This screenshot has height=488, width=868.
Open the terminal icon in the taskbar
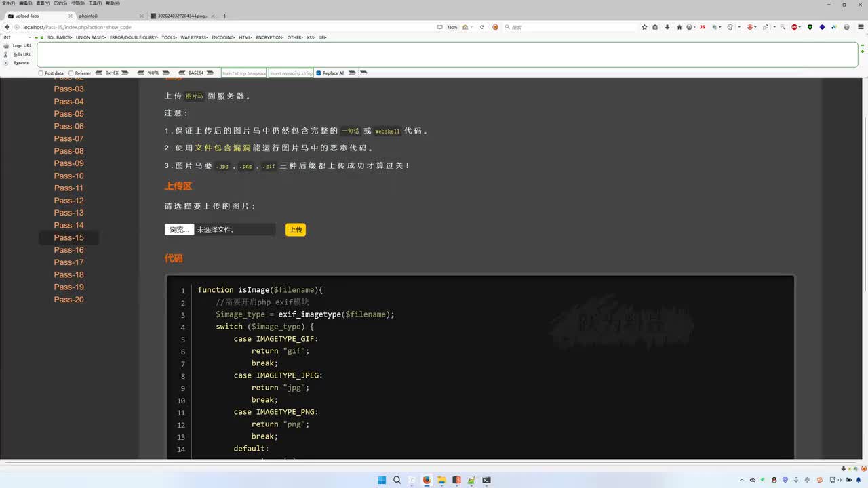pyautogui.click(x=486, y=480)
